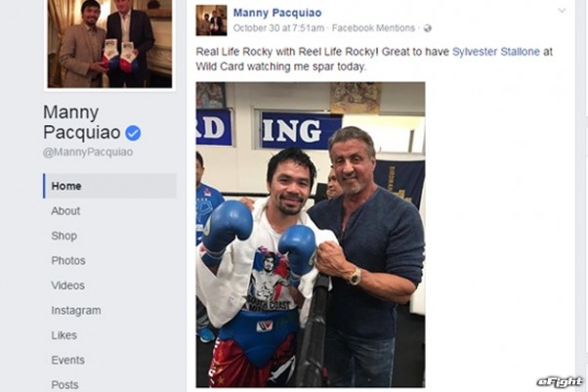Go to the Shop section
588x392 pixels.
[x=64, y=236]
